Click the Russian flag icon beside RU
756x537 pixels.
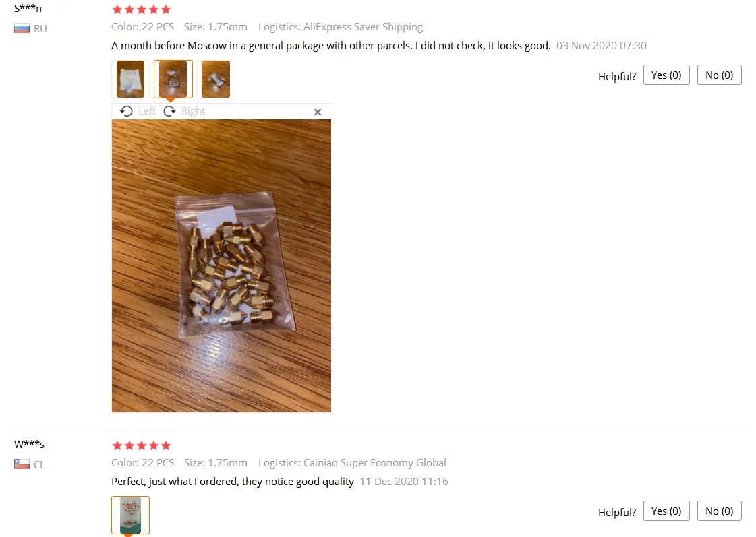tap(22, 29)
